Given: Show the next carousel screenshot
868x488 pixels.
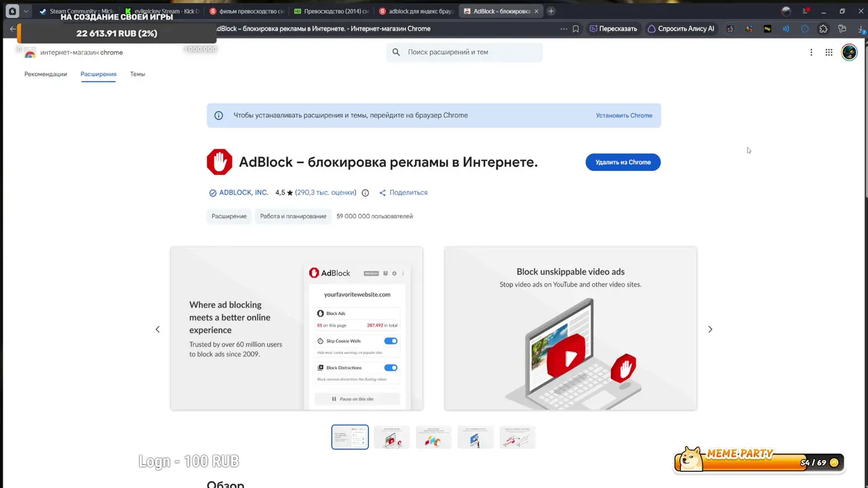Looking at the screenshot, I should (x=710, y=329).
